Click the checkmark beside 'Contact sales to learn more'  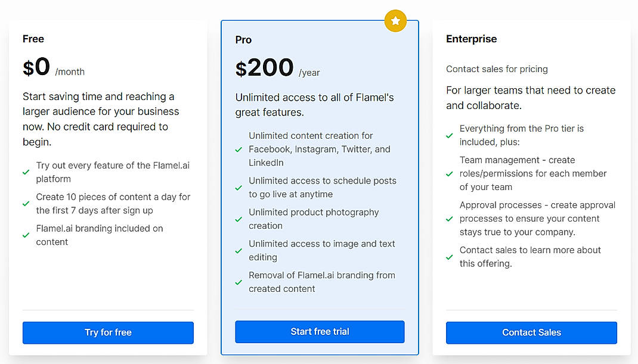[450, 257]
